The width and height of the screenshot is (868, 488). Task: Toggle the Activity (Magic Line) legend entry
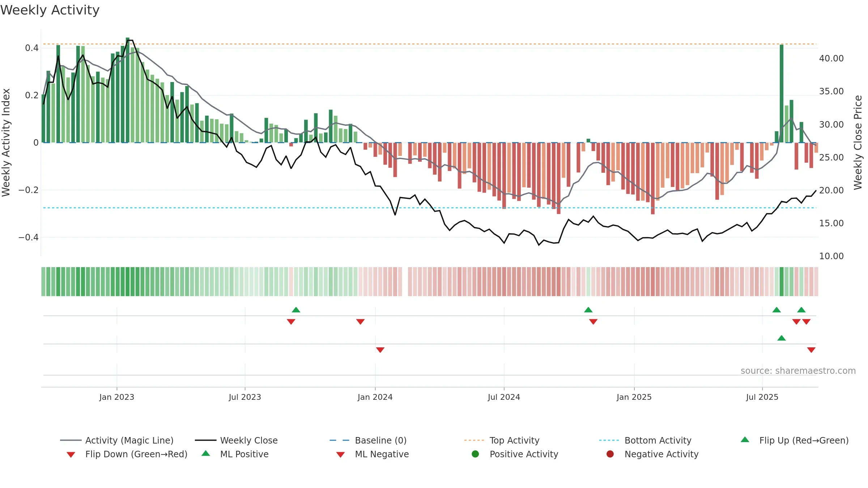(x=117, y=440)
